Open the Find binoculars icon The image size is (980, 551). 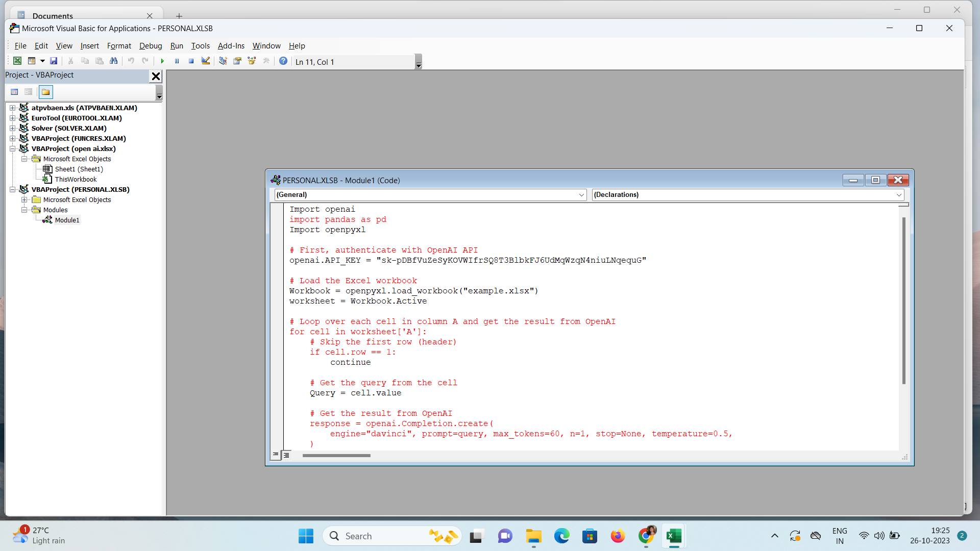114,61
